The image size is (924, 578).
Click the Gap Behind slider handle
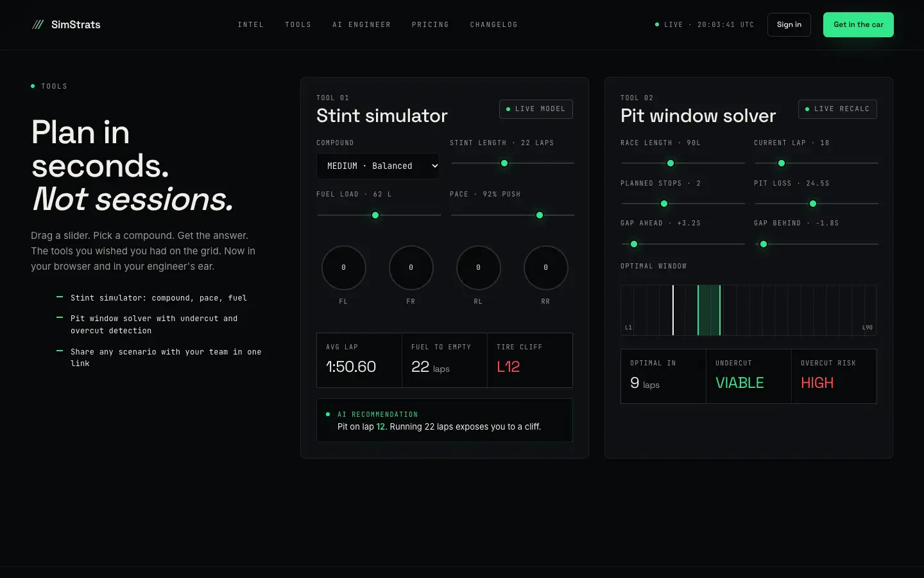point(764,244)
